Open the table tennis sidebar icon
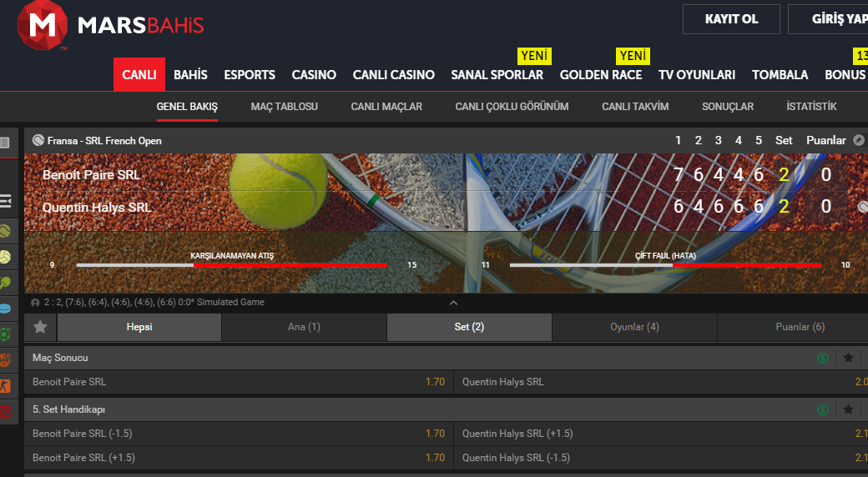 click(x=6, y=282)
